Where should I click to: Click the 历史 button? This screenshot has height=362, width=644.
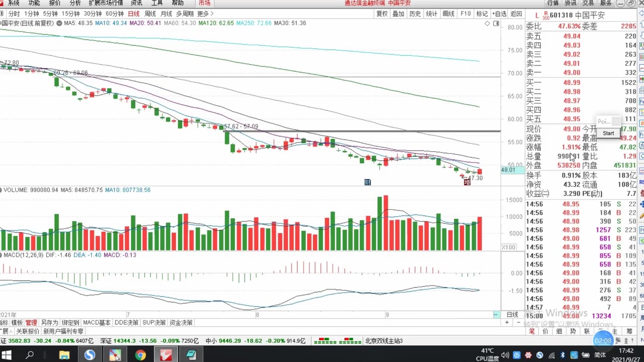(x=415, y=14)
